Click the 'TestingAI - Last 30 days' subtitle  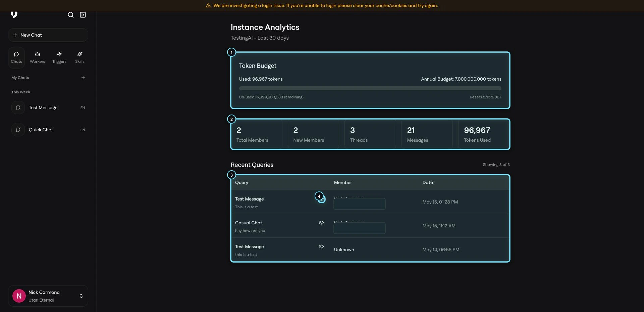tap(260, 38)
